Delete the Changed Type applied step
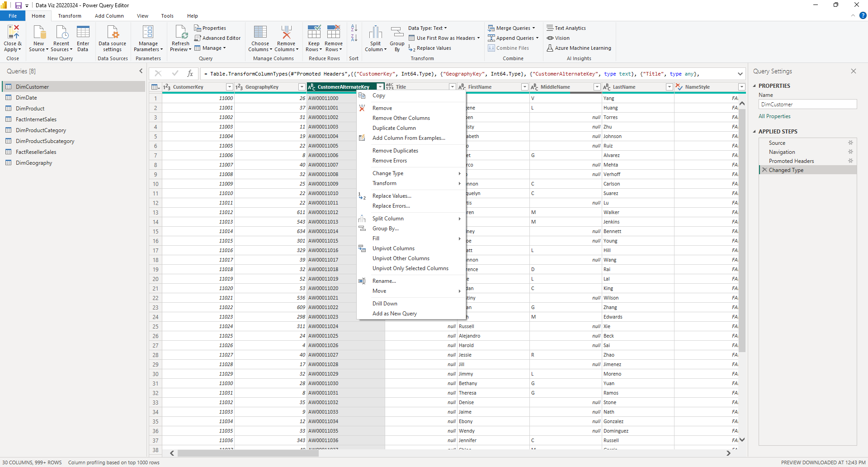Viewport: 868px width, 467px height. [x=764, y=170]
